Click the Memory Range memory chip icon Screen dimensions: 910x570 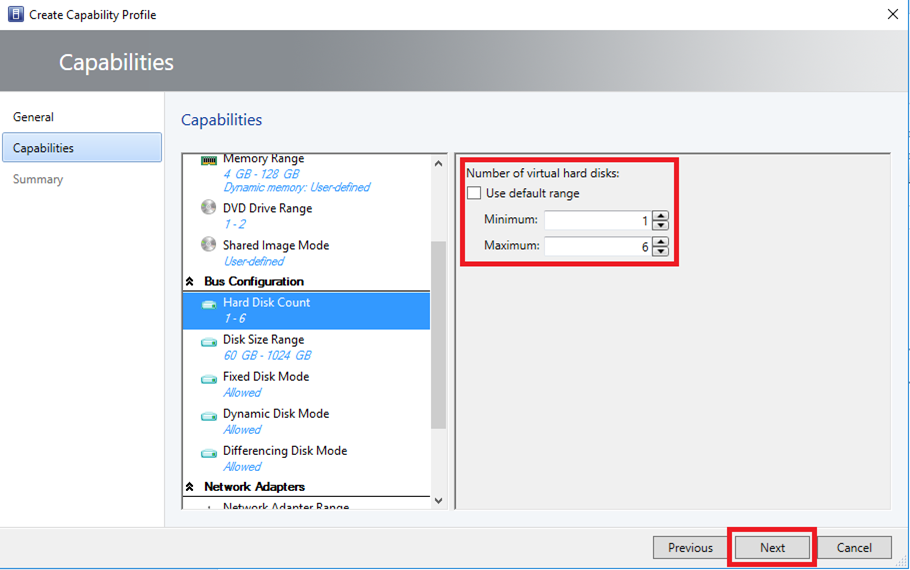[208, 160]
